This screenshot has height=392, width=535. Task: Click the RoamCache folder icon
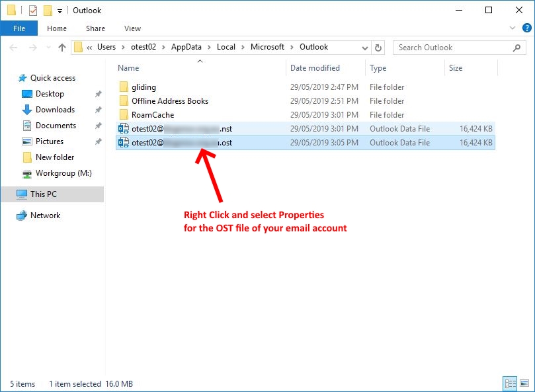tap(124, 115)
